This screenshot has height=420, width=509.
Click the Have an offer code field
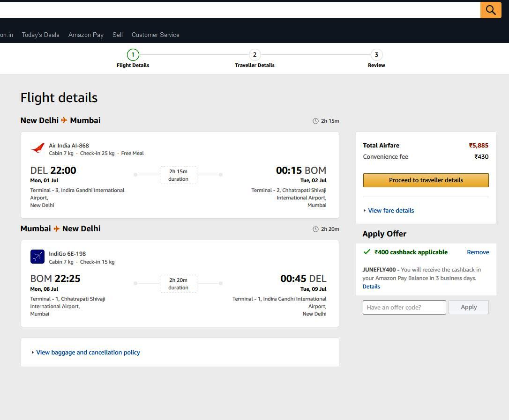(404, 307)
